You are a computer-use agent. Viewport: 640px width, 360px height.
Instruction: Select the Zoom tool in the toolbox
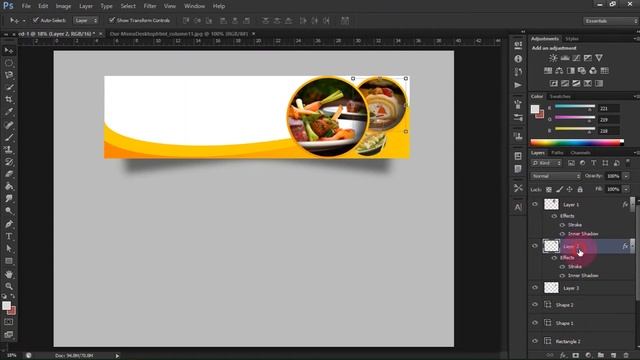coord(9,286)
